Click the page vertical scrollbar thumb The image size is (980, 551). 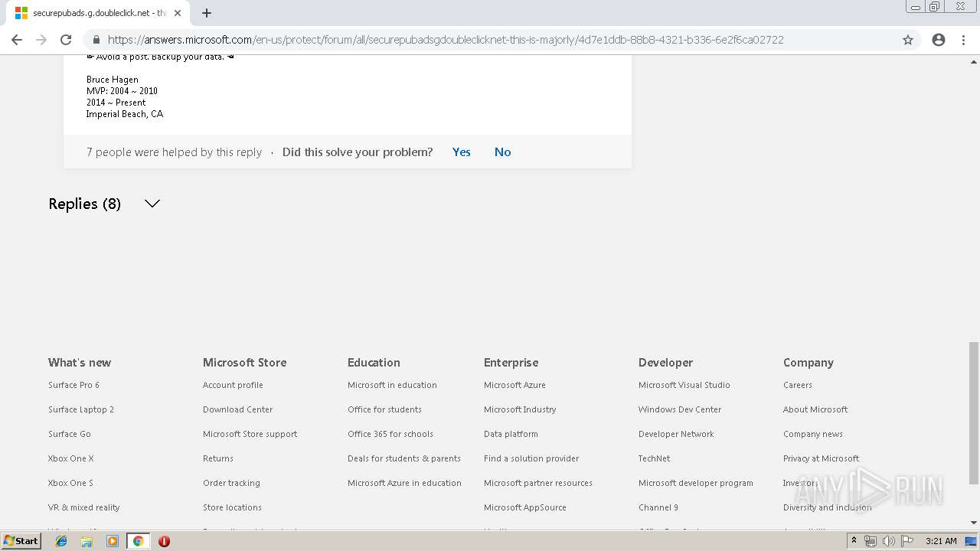973,413
